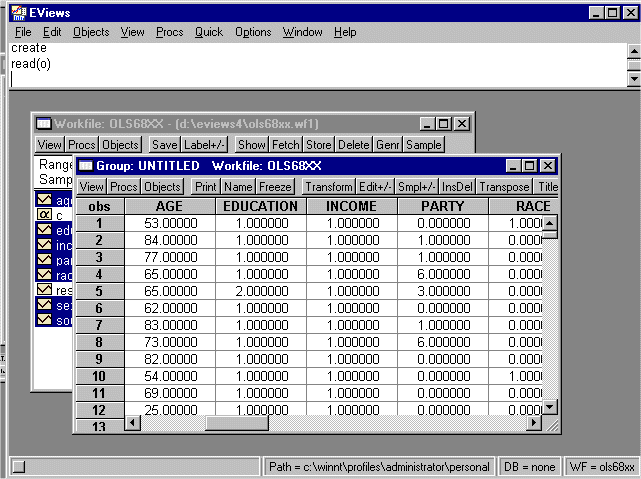Viewport: 641px width, 479px height.
Task: Open the Objects menu in menu bar
Action: click(x=91, y=32)
